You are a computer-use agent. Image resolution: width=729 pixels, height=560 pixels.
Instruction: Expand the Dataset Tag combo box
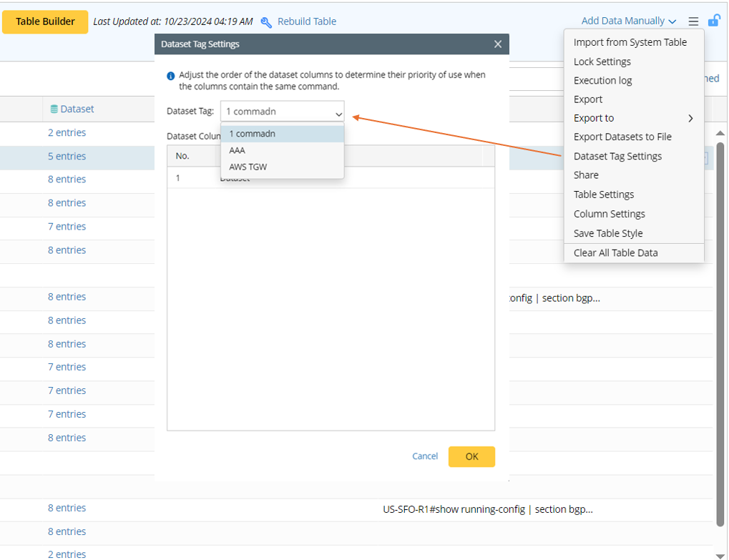(x=338, y=112)
